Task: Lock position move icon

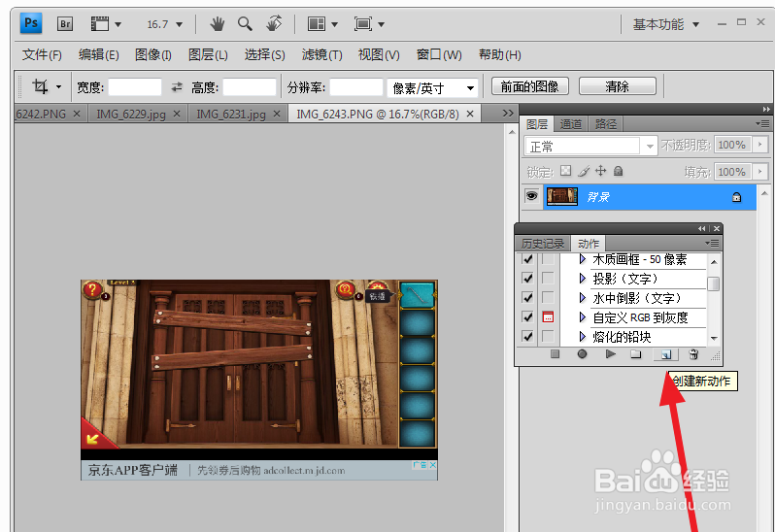Action: click(600, 171)
